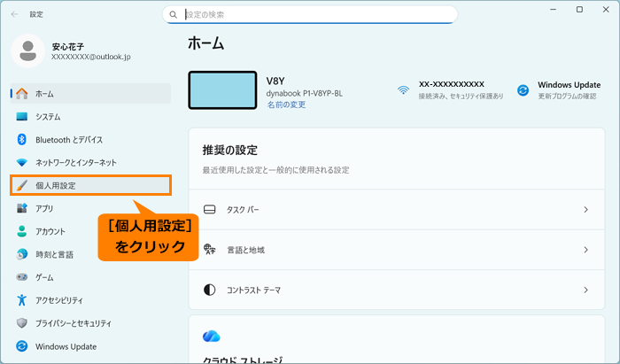Click the 推奨の設定 heading

click(x=230, y=151)
